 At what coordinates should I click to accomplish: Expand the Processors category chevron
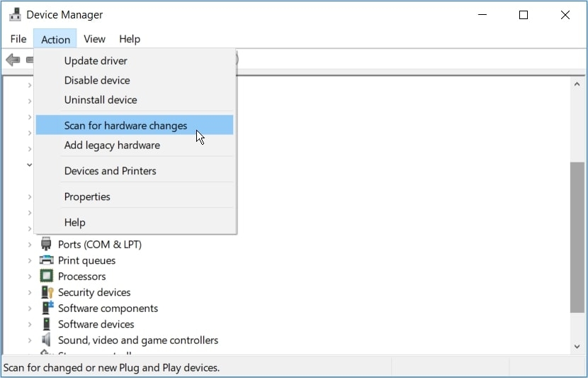pyautogui.click(x=30, y=277)
